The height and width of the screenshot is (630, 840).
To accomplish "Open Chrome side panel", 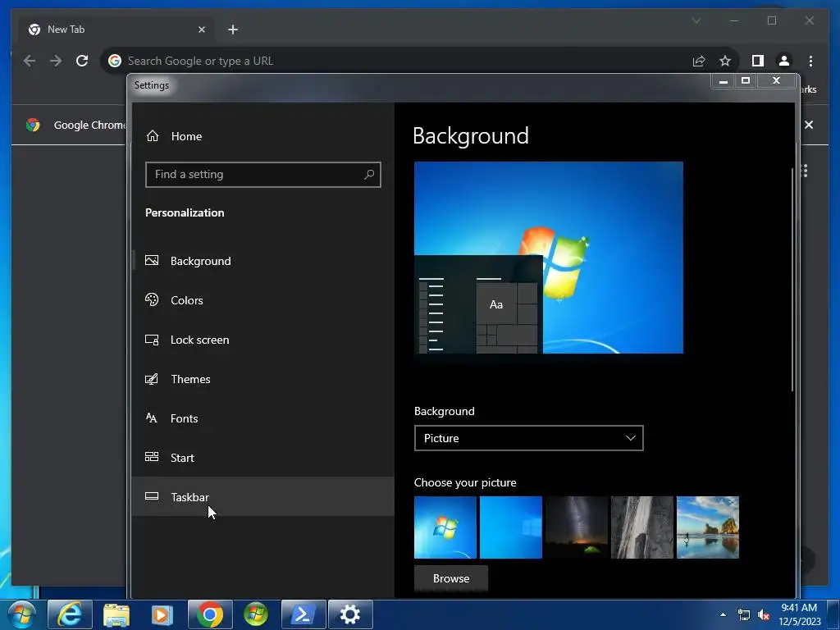I will pos(757,61).
